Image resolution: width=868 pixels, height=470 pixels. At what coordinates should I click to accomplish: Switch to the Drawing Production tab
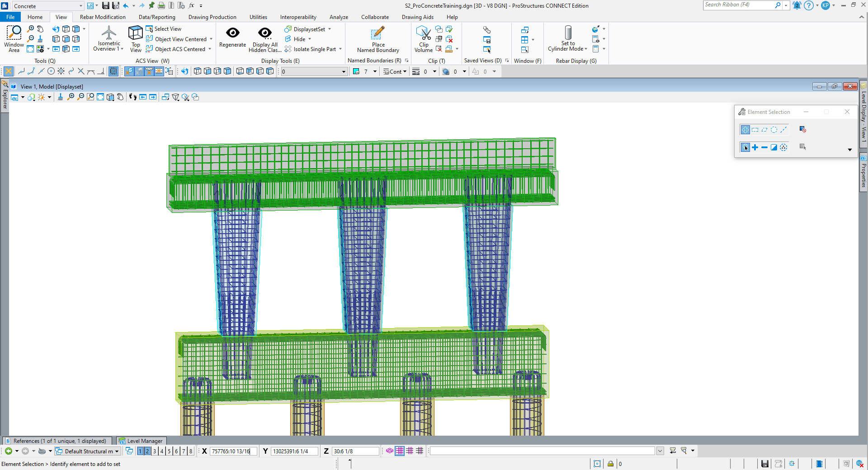coord(212,17)
